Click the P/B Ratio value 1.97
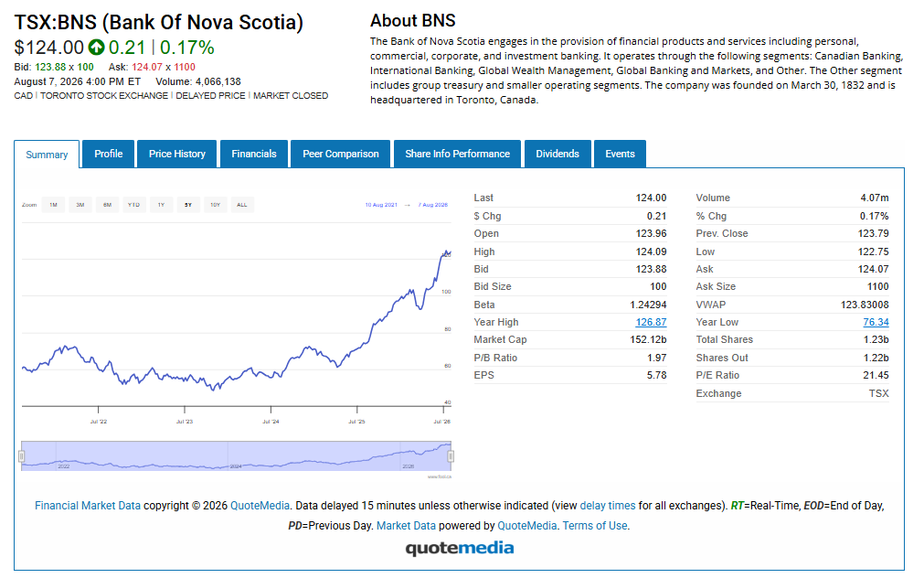Screen dimensions: 924x578 pos(656,358)
